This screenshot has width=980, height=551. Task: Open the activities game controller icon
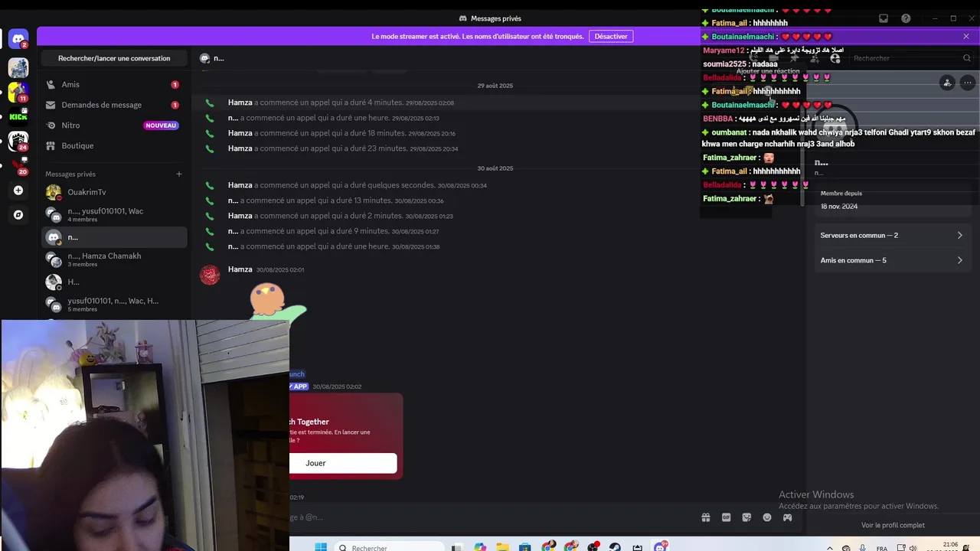tap(787, 517)
